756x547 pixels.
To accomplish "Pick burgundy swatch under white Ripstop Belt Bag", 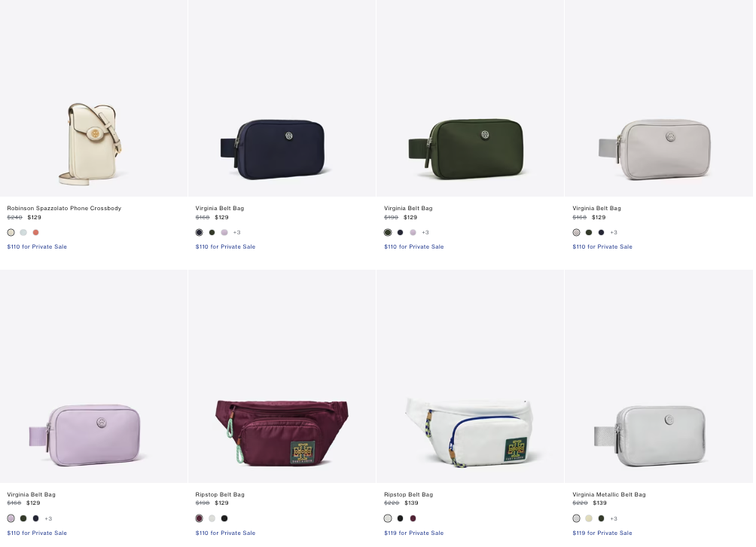I will [x=413, y=518].
